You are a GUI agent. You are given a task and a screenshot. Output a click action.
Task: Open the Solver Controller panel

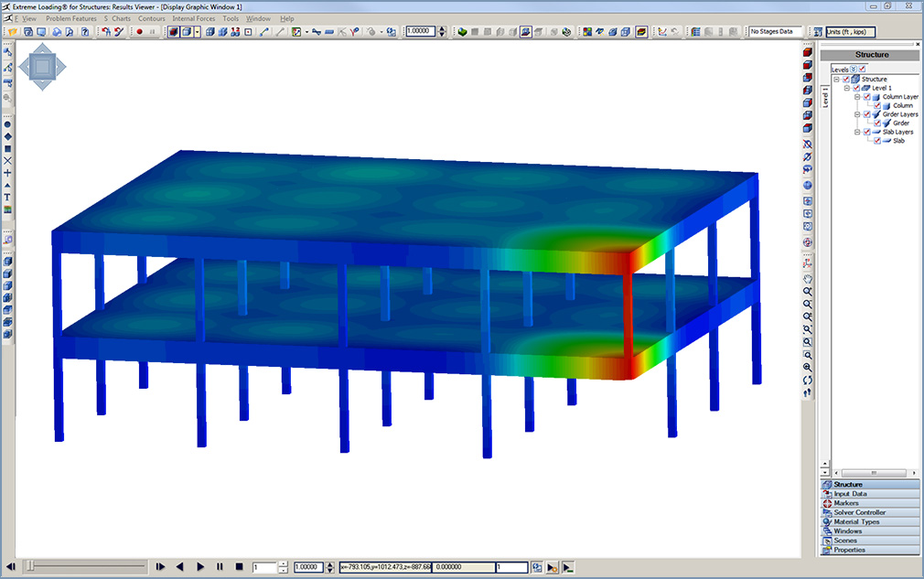pos(859,512)
